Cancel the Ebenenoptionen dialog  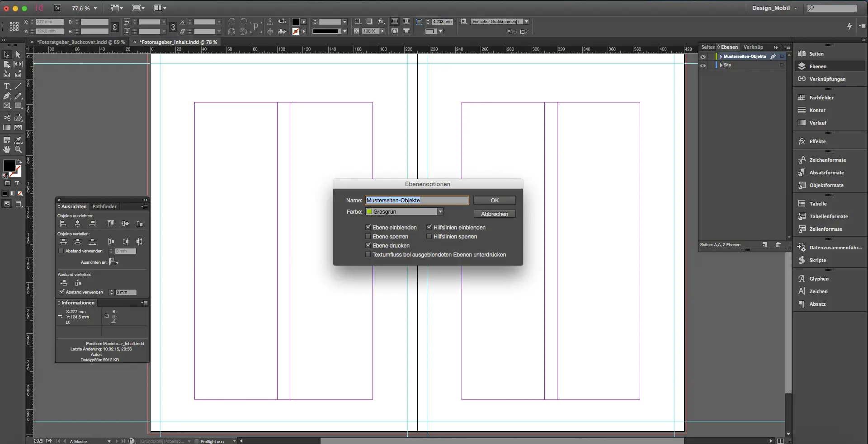495,213
